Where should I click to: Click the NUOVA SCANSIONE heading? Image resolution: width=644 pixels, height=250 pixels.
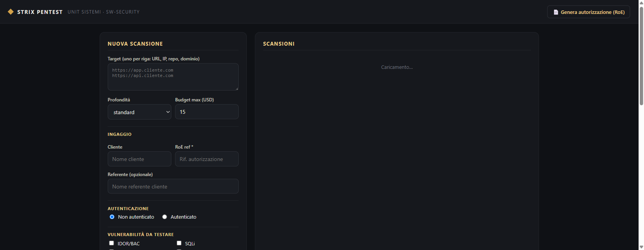[135, 44]
